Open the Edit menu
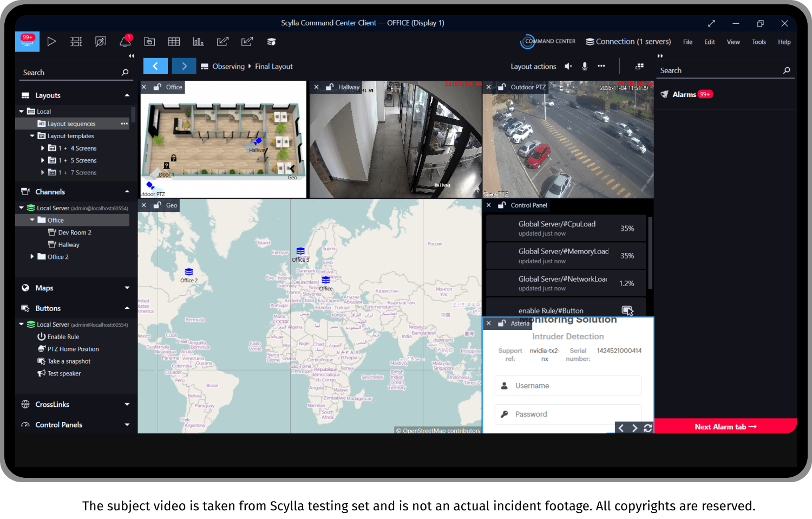812x519 pixels. 710,42
